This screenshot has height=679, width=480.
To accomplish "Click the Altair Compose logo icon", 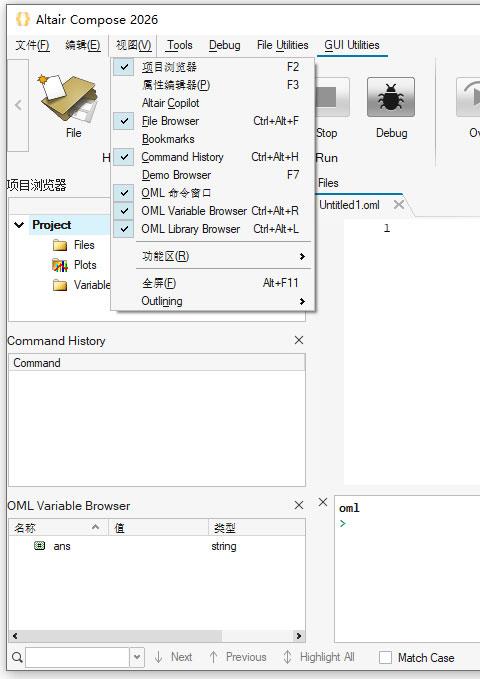I will coord(23,19).
